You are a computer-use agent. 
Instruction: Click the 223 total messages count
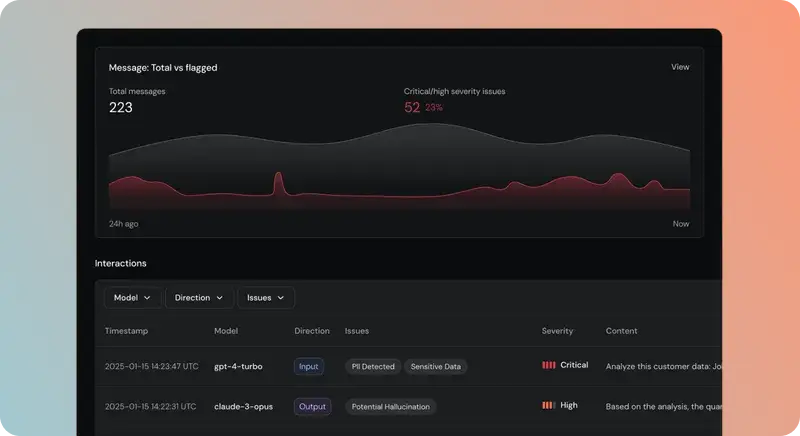121,108
